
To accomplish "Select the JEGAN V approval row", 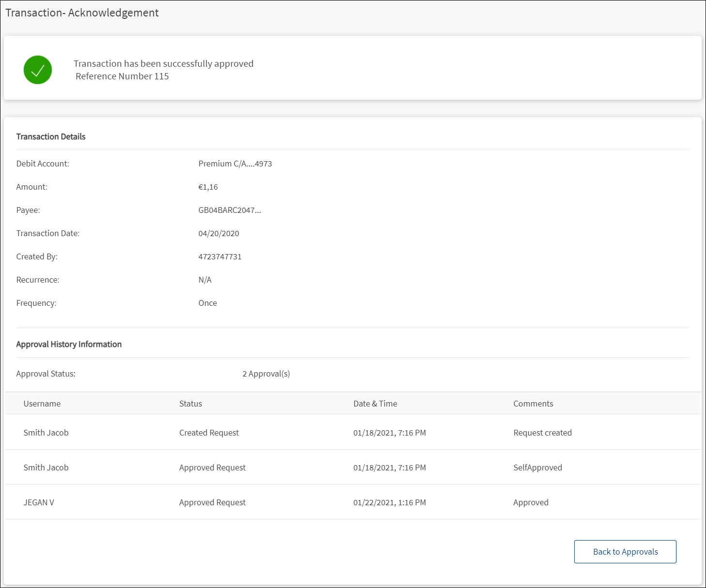I will (353, 502).
